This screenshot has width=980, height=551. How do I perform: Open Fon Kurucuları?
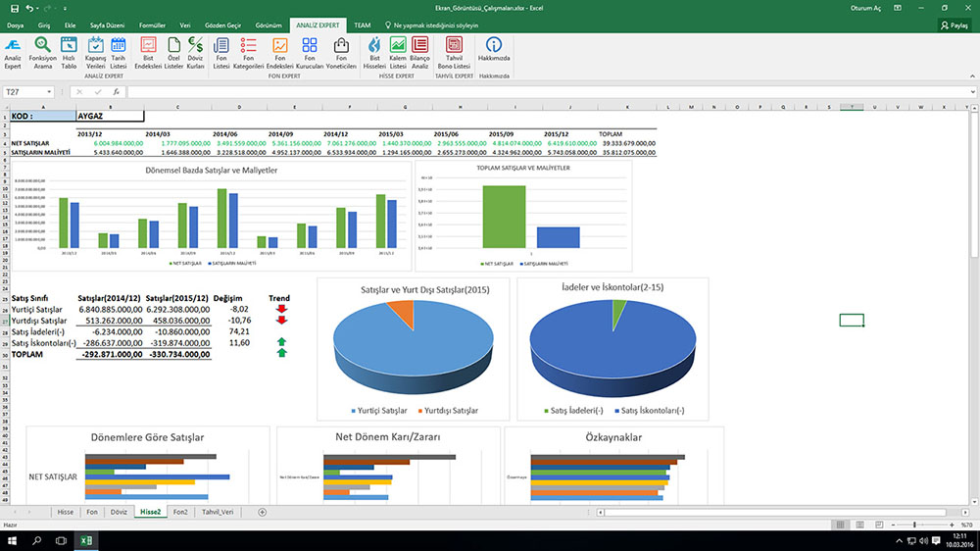pos(310,53)
